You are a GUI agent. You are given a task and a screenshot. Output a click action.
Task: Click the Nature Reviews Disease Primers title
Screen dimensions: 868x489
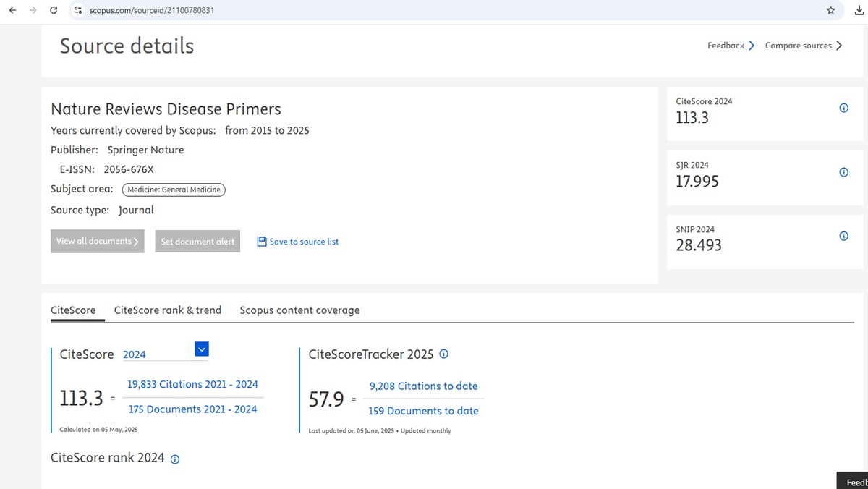(166, 109)
